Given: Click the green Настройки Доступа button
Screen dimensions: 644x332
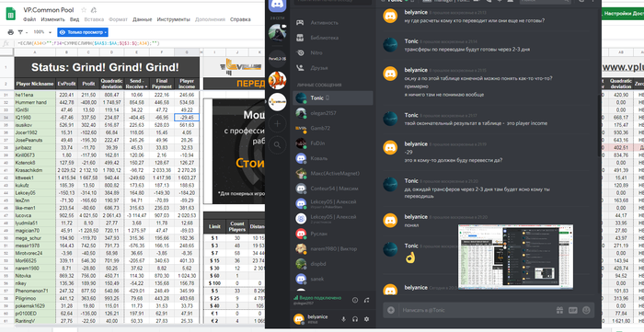Looking at the screenshot, I should coord(623,14).
